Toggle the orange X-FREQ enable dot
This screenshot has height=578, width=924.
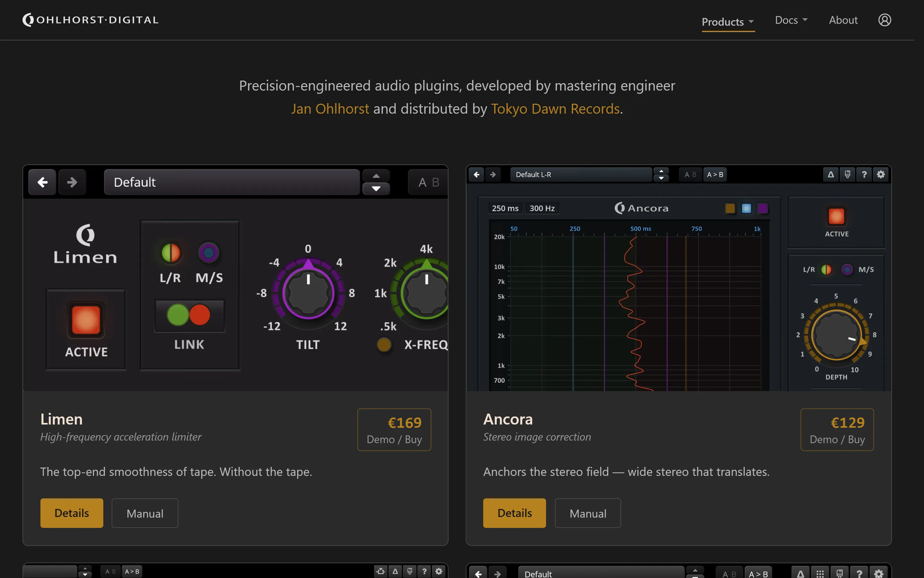coord(384,345)
